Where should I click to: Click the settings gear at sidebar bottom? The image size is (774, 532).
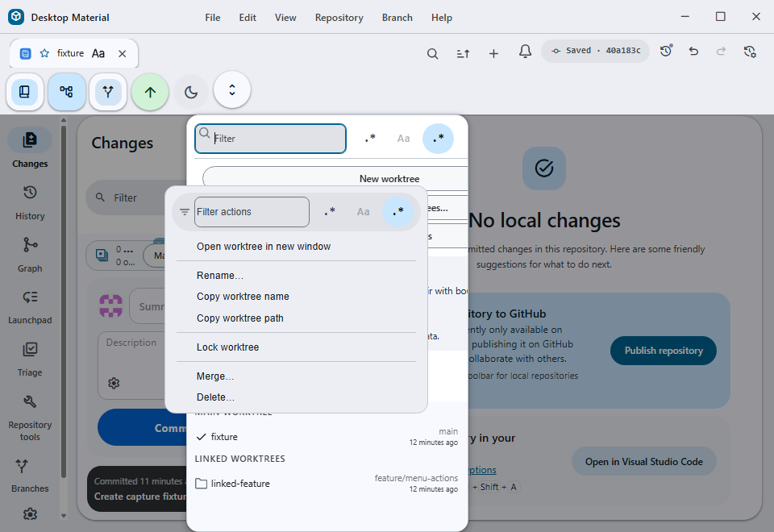tap(30, 514)
